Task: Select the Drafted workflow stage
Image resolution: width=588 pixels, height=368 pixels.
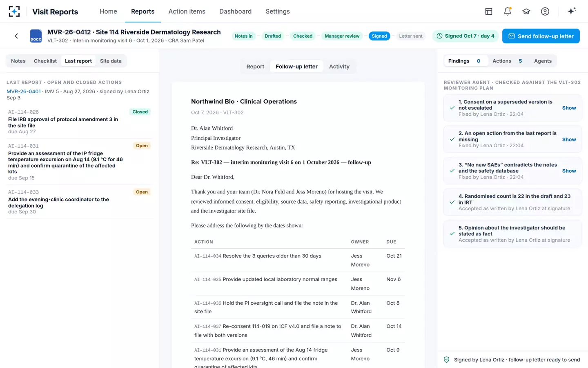Action: point(273,36)
